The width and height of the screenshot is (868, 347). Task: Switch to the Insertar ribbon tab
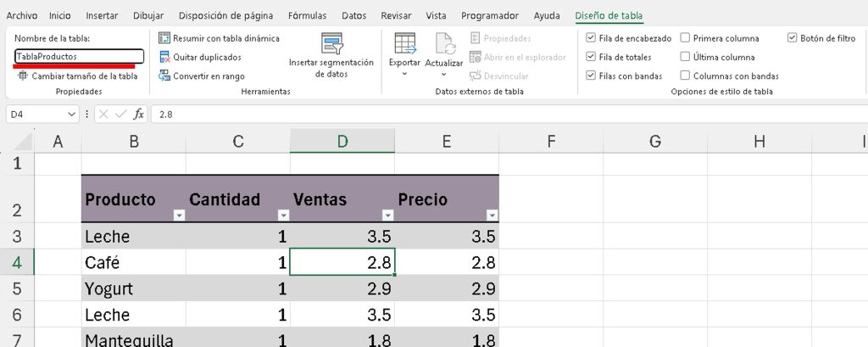(x=102, y=15)
